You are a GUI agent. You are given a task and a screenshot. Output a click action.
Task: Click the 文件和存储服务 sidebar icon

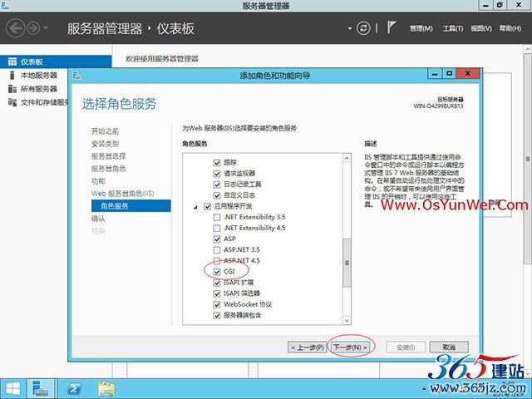tap(12, 102)
